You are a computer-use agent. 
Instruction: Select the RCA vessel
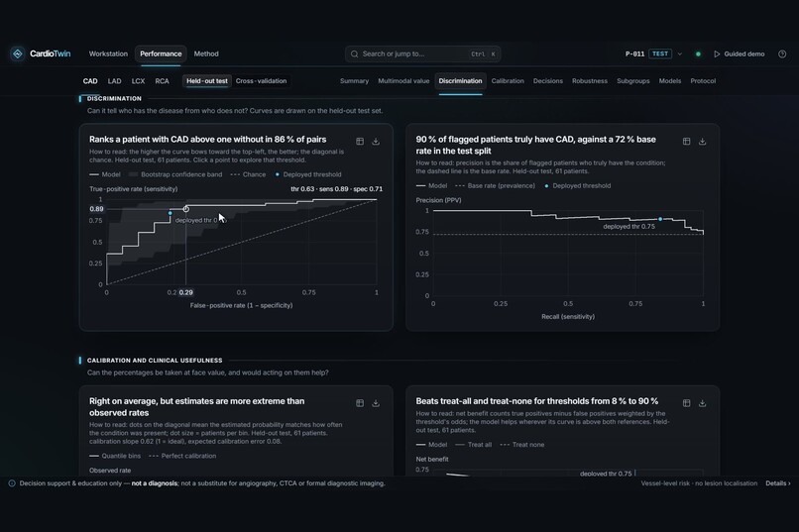coord(162,81)
